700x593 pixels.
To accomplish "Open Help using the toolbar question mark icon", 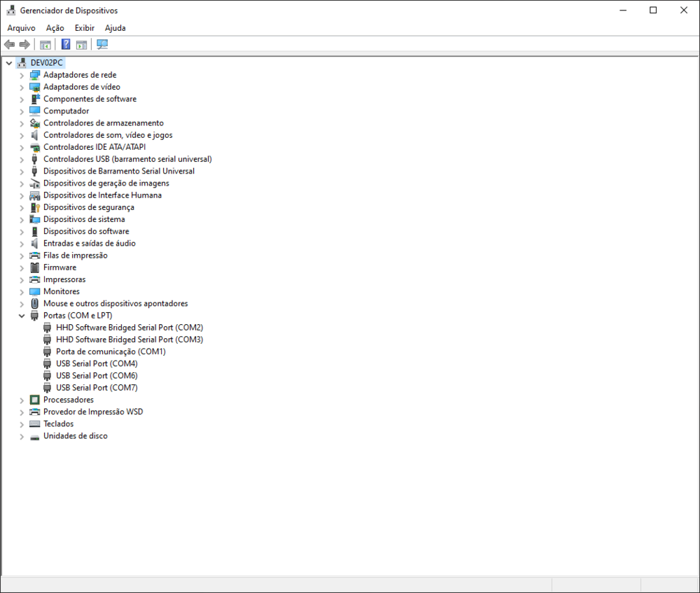I will click(65, 43).
